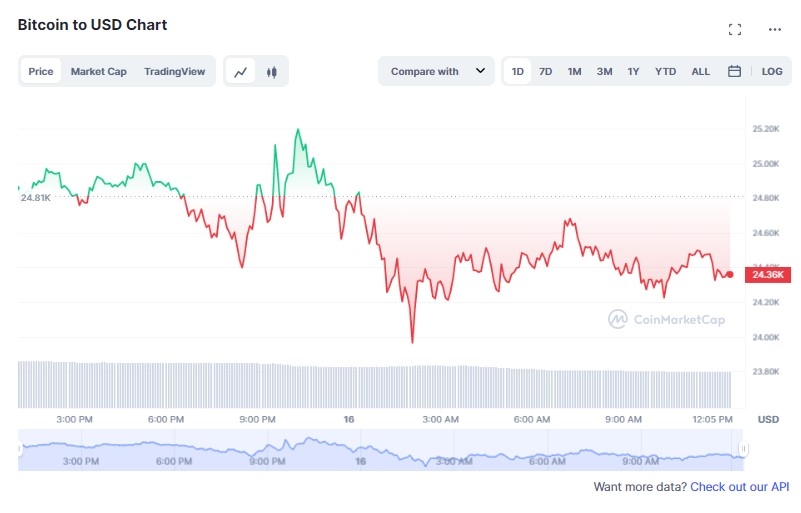This screenshot has height=513, width=801.
Task: Switch to the TradingView tab
Action: tap(174, 72)
